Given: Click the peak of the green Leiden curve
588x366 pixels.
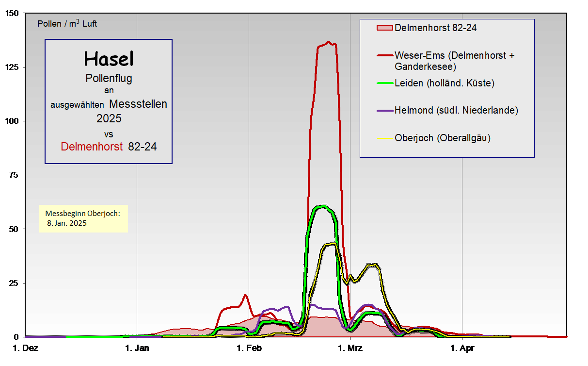Looking at the screenshot, I should 322,206.
